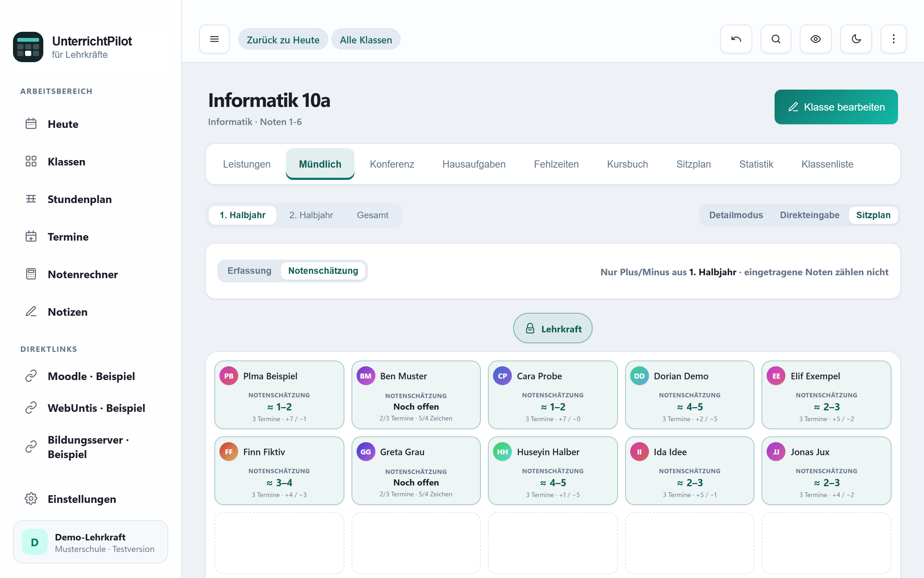Open Plma Beispiel's seat card

(x=279, y=395)
